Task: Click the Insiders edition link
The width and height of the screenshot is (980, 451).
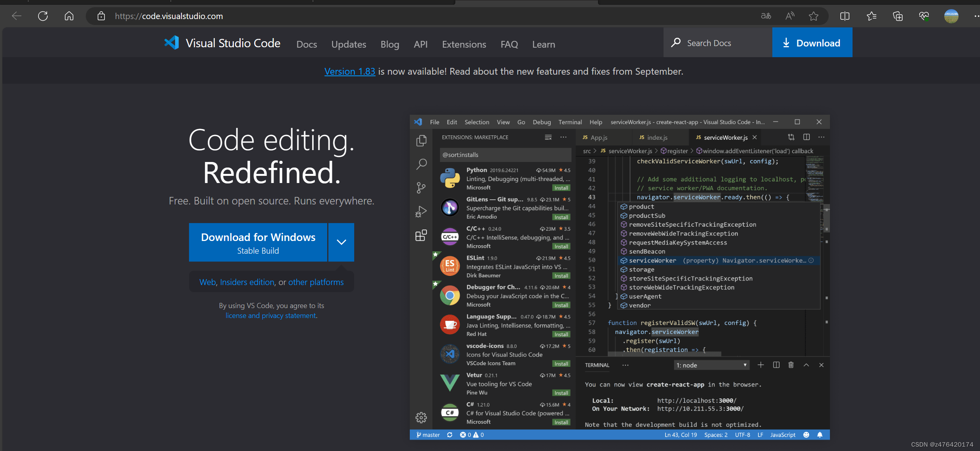Action: [x=247, y=282]
